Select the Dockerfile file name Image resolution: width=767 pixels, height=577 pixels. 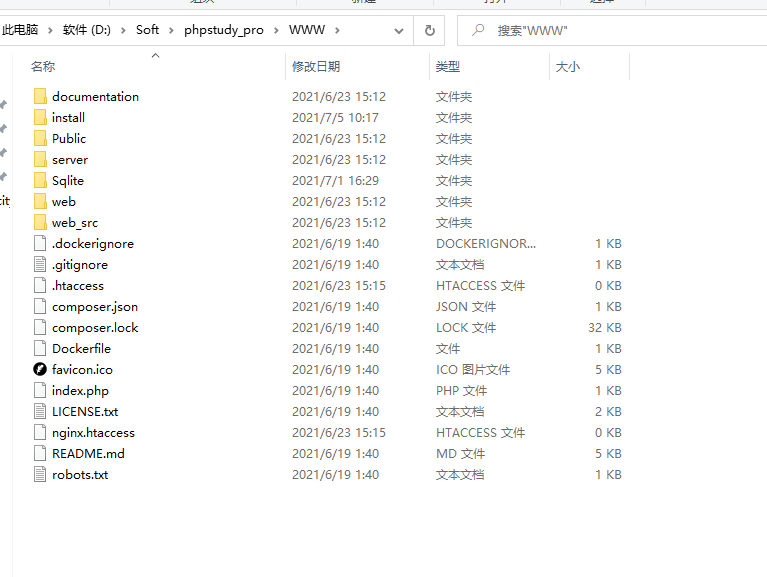(x=81, y=349)
